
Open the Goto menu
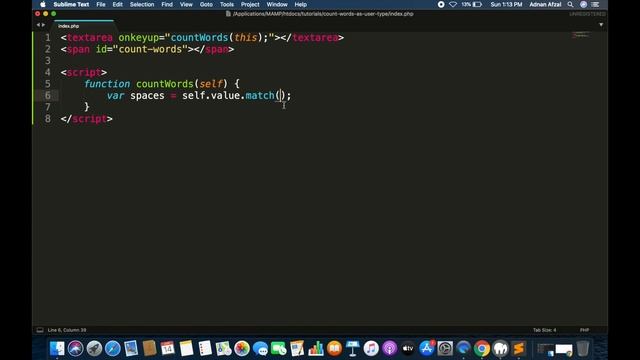click(x=206, y=4)
